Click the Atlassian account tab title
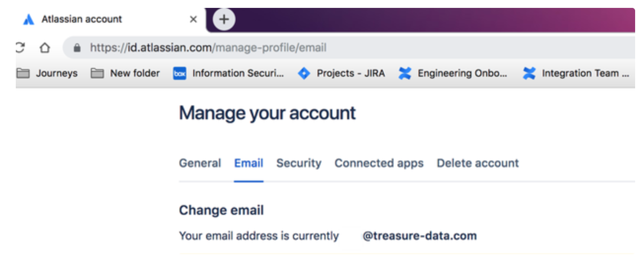644x271 pixels. tap(81, 19)
